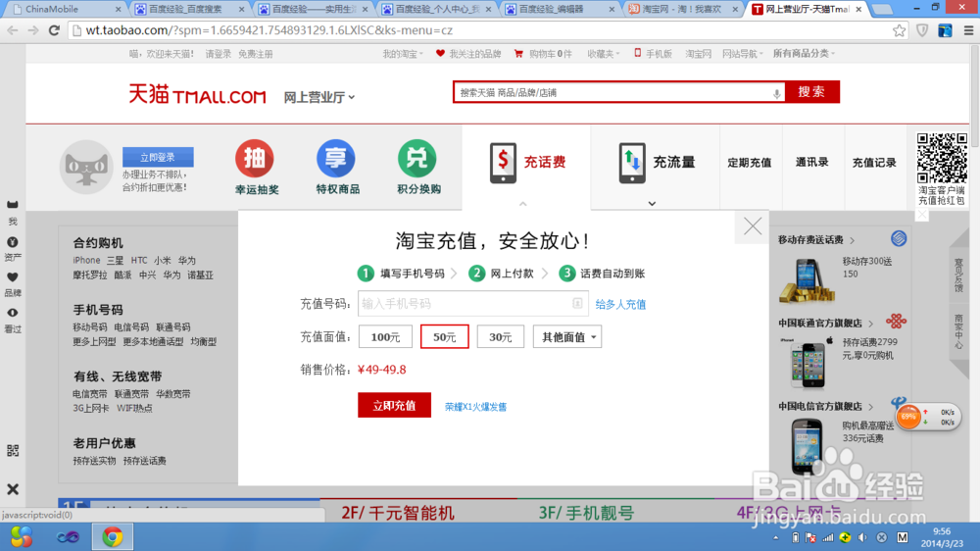Click the browser shield extension icon
Viewport: 980px width, 551px height.
tap(922, 30)
